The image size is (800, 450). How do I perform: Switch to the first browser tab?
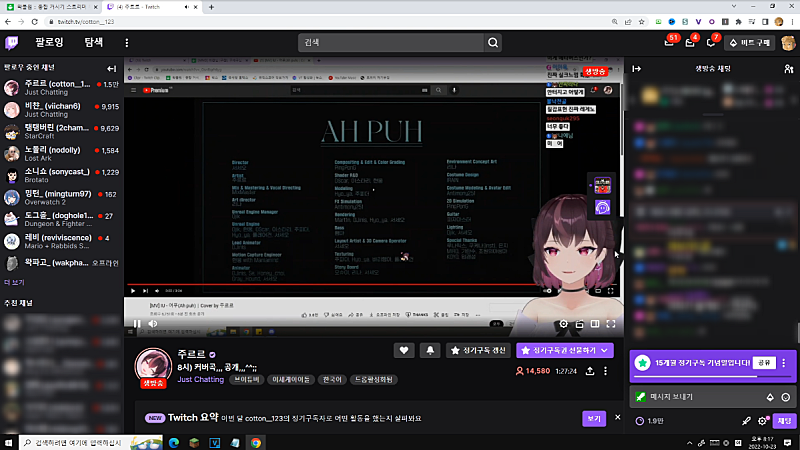point(50,7)
